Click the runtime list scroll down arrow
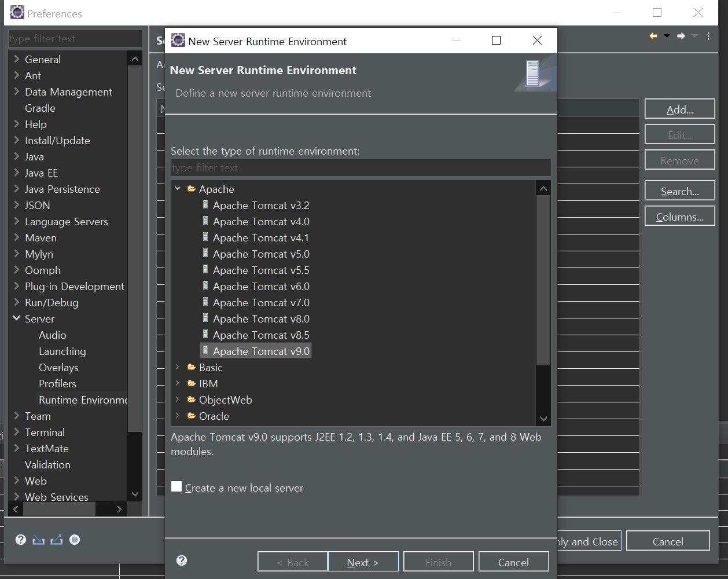Viewport: 728px width, 579px height. point(543,419)
